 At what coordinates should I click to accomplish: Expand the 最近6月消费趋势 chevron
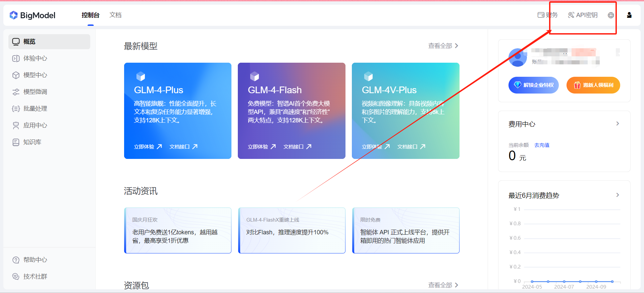(618, 195)
